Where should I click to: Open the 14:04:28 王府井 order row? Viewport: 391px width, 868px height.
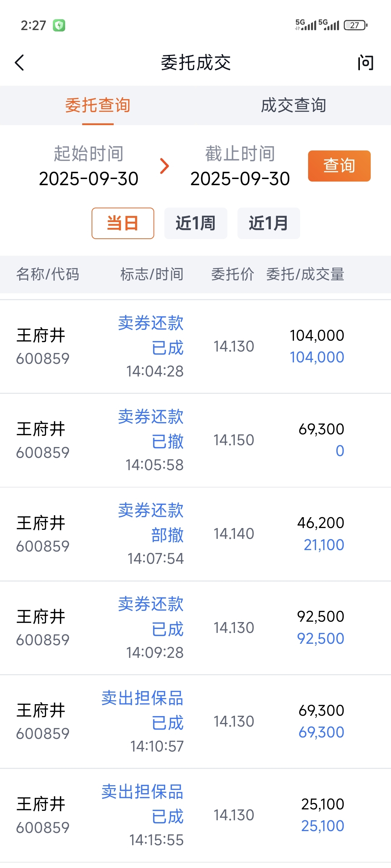point(195,346)
